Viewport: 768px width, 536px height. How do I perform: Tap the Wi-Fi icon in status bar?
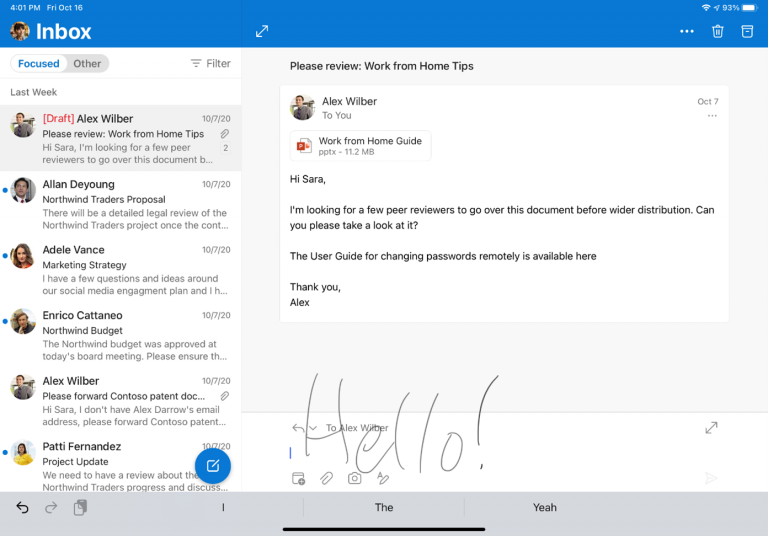[x=706, y=7]
